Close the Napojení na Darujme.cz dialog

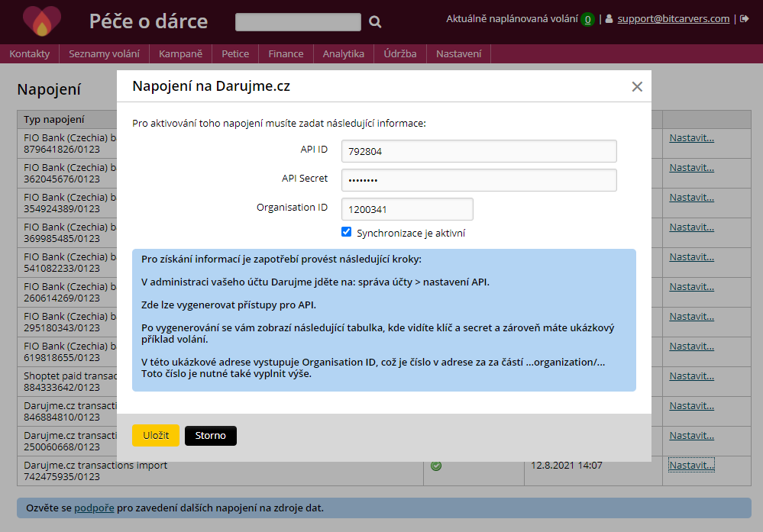tap(637, 87)
